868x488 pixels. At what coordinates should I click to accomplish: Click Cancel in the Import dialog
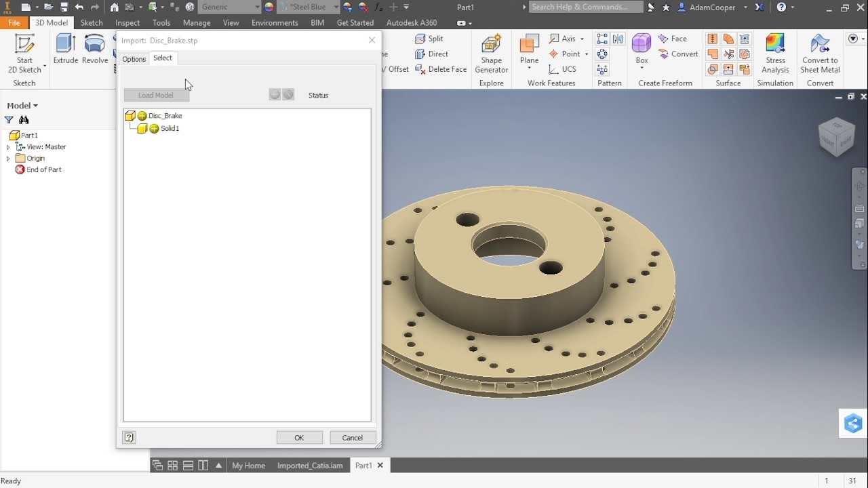tap(353, 438)
